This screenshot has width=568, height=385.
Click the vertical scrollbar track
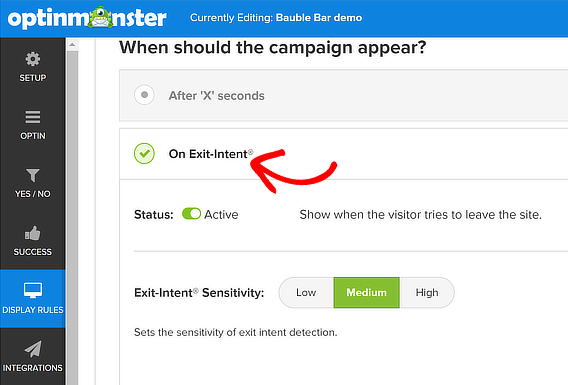[x=72, y=218]
